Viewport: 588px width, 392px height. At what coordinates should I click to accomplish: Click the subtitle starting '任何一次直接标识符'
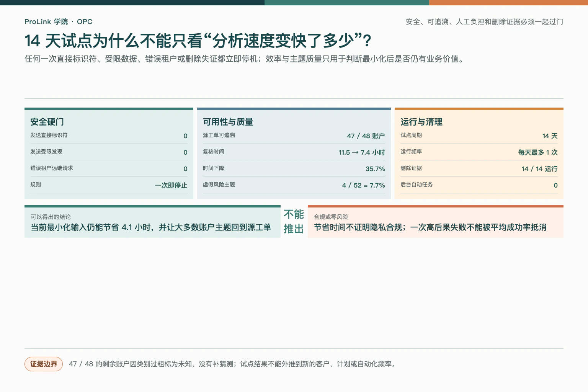click(245, 59)
